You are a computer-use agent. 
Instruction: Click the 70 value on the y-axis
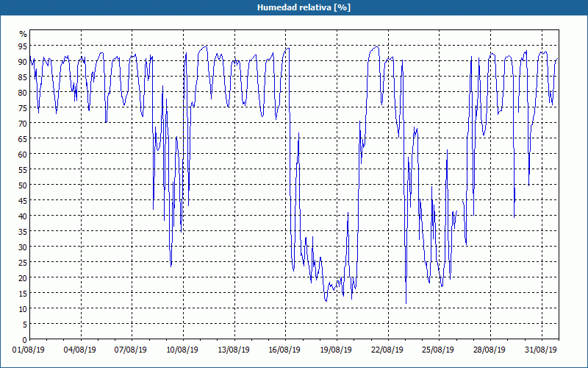coord(23,124)
